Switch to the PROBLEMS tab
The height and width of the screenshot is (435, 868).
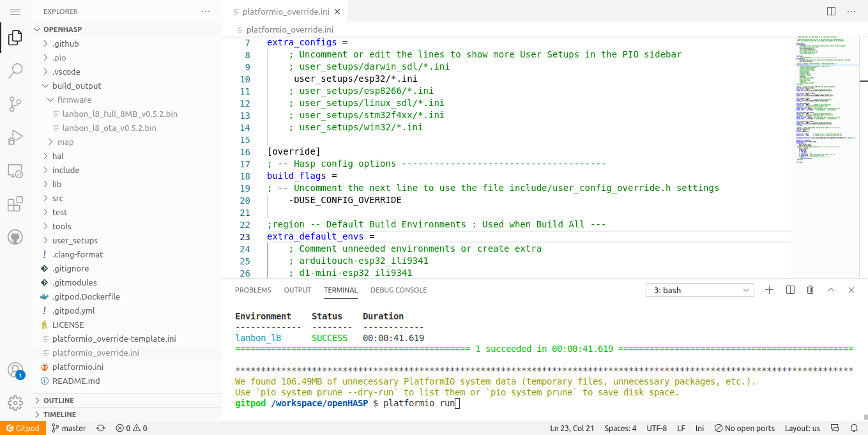click(253, 290)
